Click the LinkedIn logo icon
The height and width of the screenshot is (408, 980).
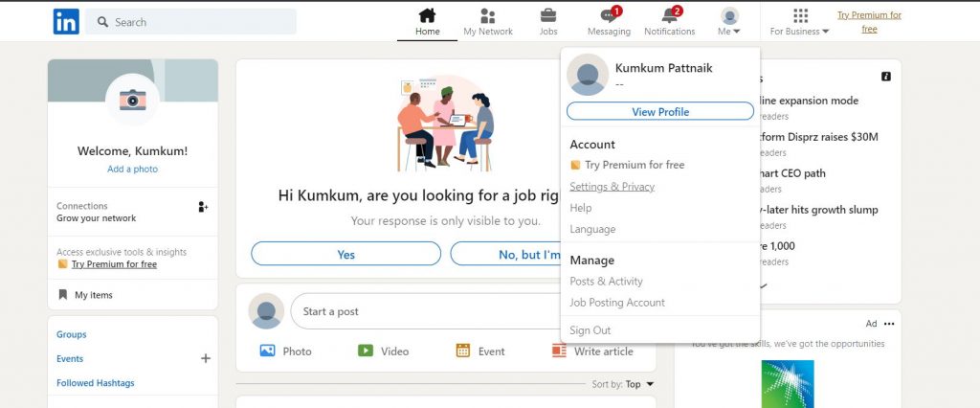66,21
